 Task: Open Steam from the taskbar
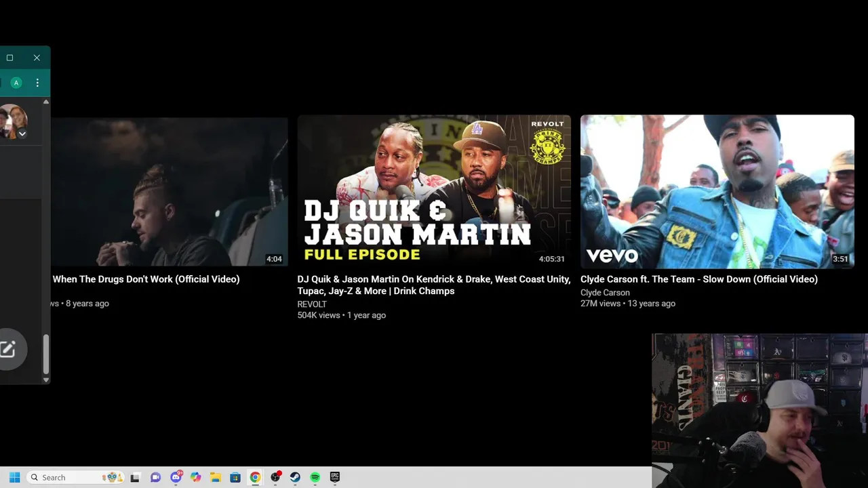point(295,477)
